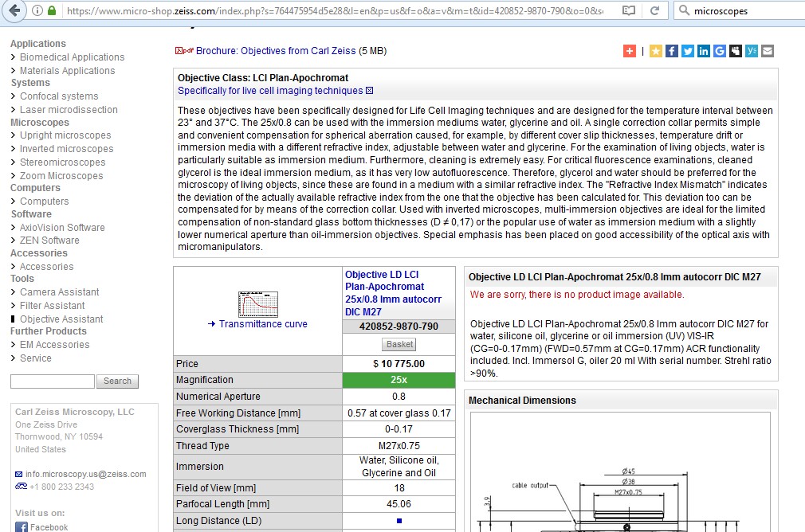Screen dimensions: 805x532
Task: Browse Zoom Microscopes
Action: coord(61,175)
